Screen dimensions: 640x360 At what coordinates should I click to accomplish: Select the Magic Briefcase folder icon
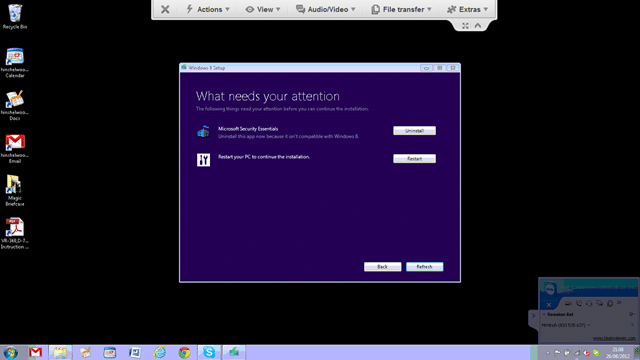[x=15, y=191]
